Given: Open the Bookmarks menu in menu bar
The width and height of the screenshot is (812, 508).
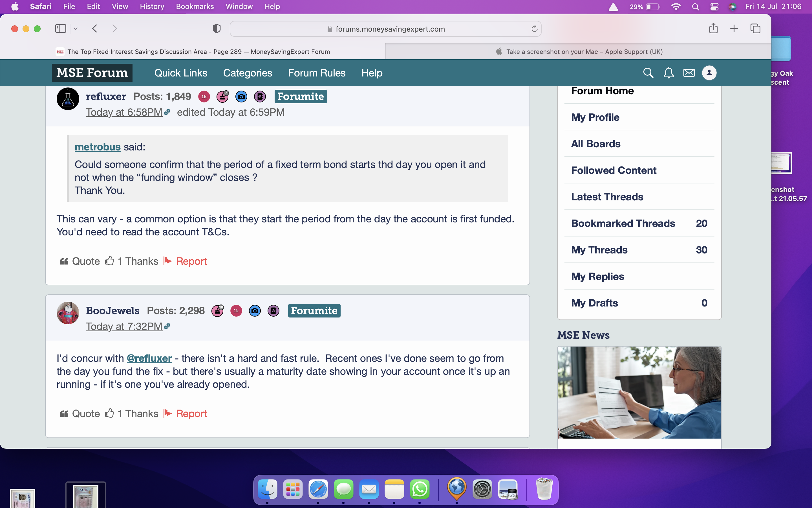Looking at the screenshot, I should click(195, 6).
